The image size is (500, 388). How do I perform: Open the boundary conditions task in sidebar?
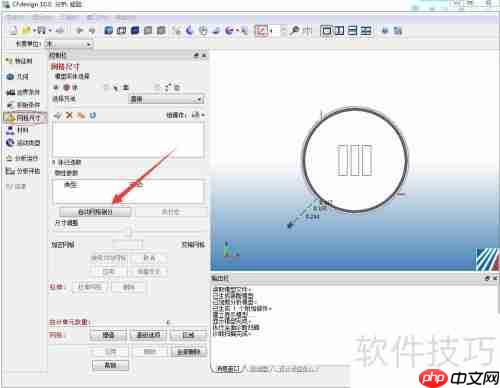coord(23,92)
